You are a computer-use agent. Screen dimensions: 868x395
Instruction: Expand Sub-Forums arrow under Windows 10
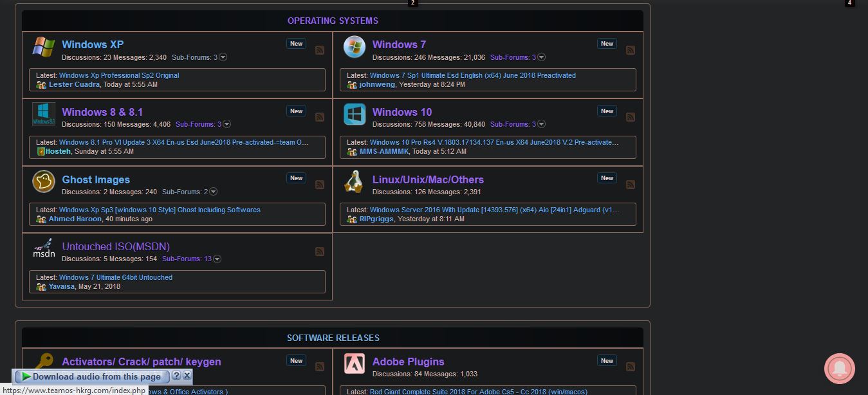542,124
